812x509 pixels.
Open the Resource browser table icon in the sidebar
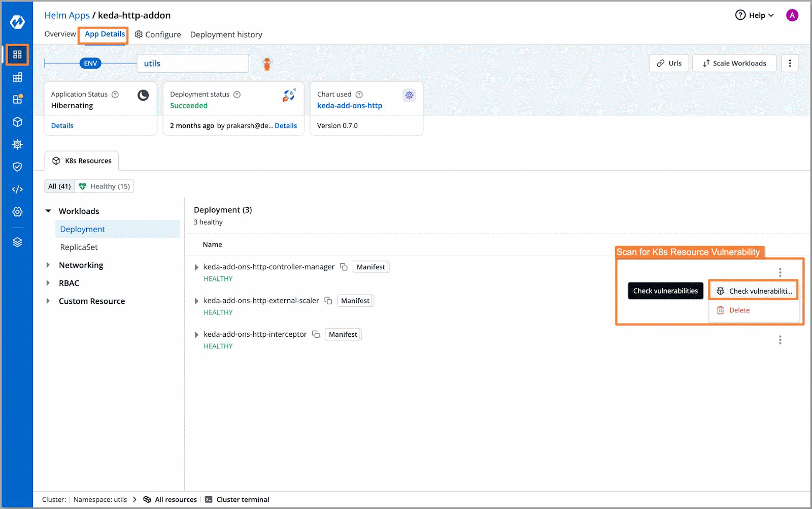pos(17,77)
